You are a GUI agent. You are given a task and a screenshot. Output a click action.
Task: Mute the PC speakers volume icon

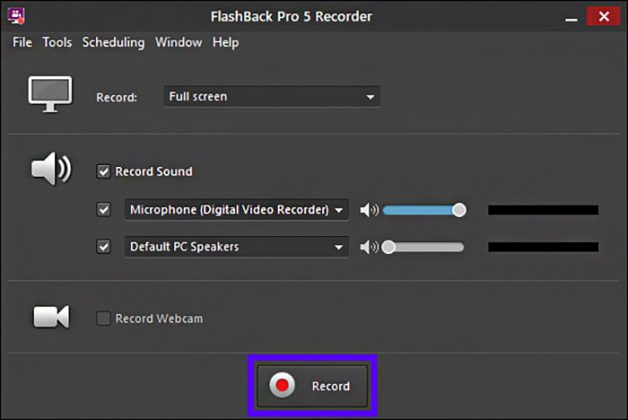[x=369, y=247]
